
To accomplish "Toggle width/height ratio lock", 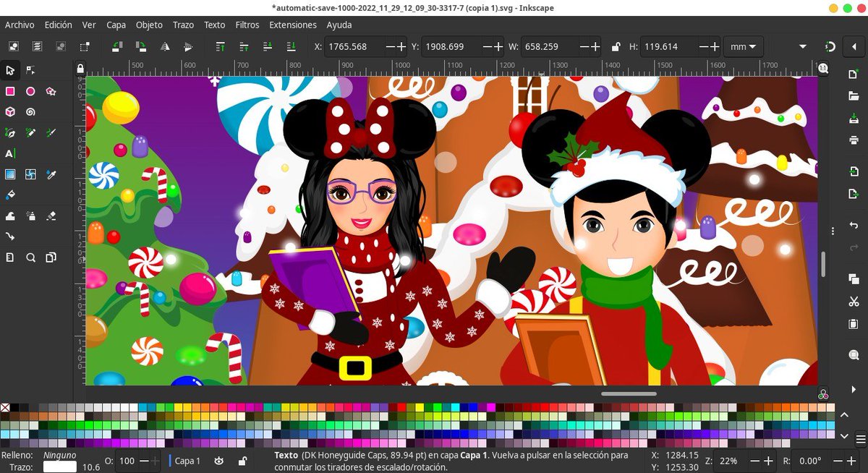I will (616, 46).
